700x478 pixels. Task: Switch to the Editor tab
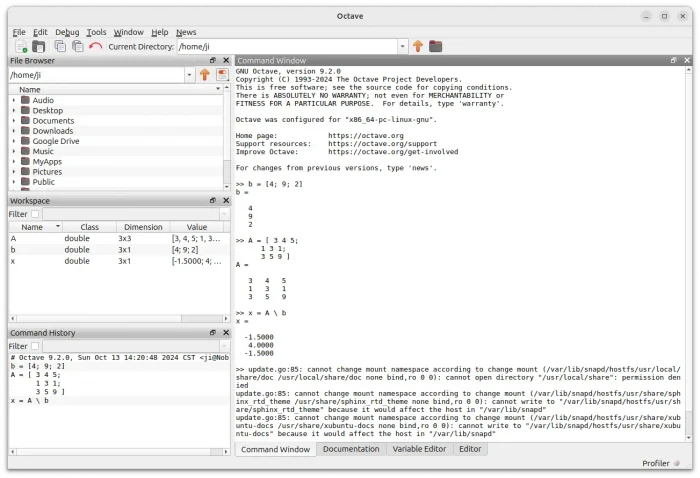pos(470,449)
